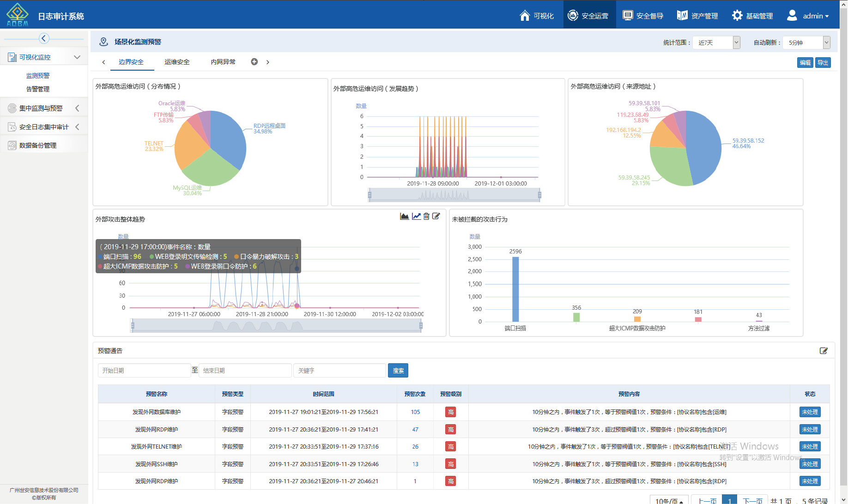Open the 自动刷新 dropdown showing 5分钟
This screenshot has width=848, height=504.
click(x=806, y=42)
